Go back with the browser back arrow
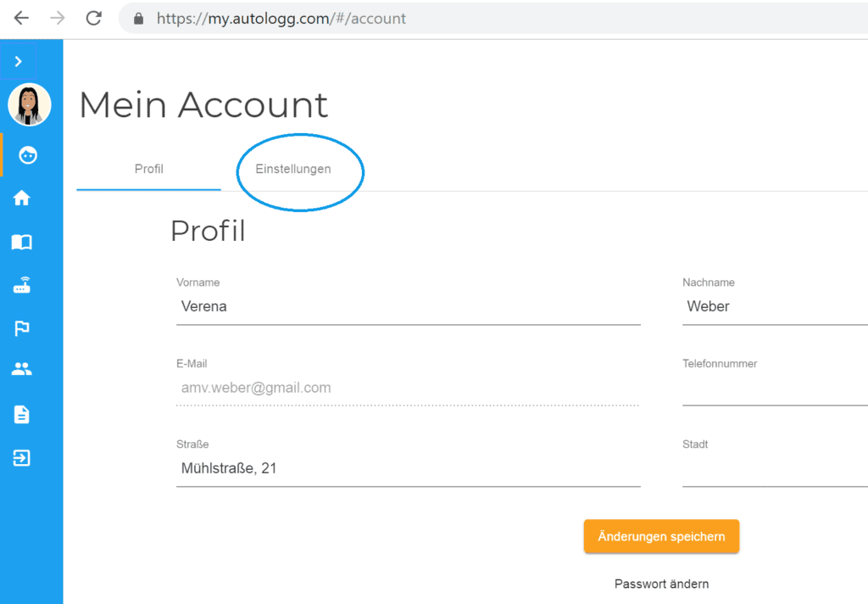Screen dimensions: 868x604 point(21,18)
